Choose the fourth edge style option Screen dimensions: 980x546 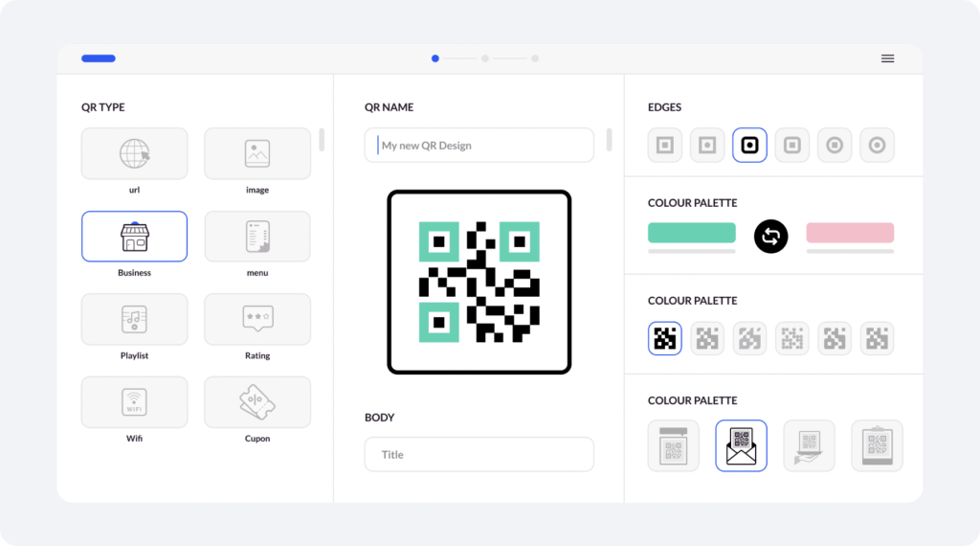click(792, 145)
